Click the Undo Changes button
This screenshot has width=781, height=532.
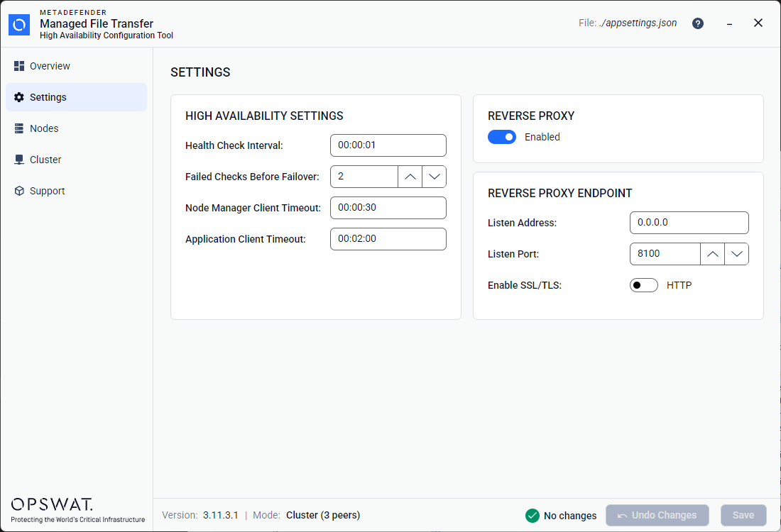click(657, 515)
